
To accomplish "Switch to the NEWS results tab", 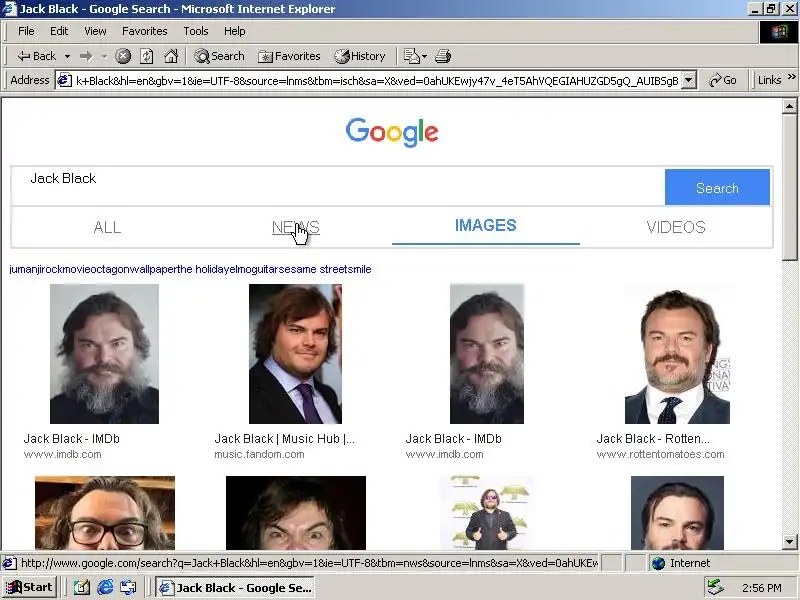I will pyautogui.click(x=296, y=227).
